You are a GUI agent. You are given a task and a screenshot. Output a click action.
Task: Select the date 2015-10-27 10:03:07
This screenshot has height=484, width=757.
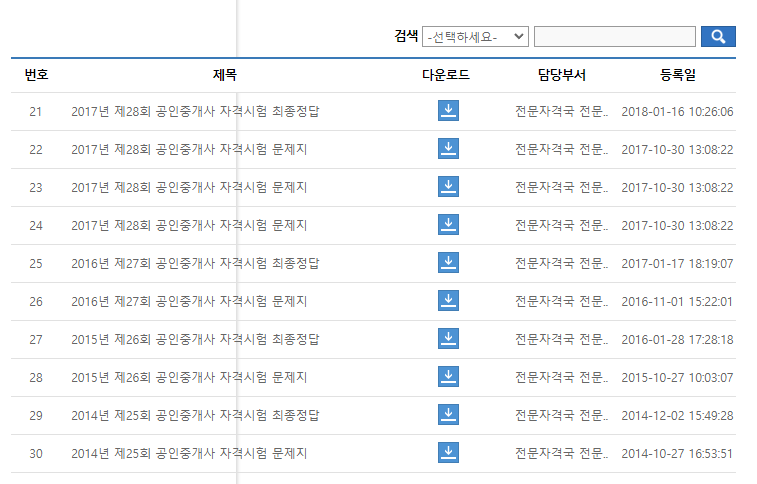[677, 378]
